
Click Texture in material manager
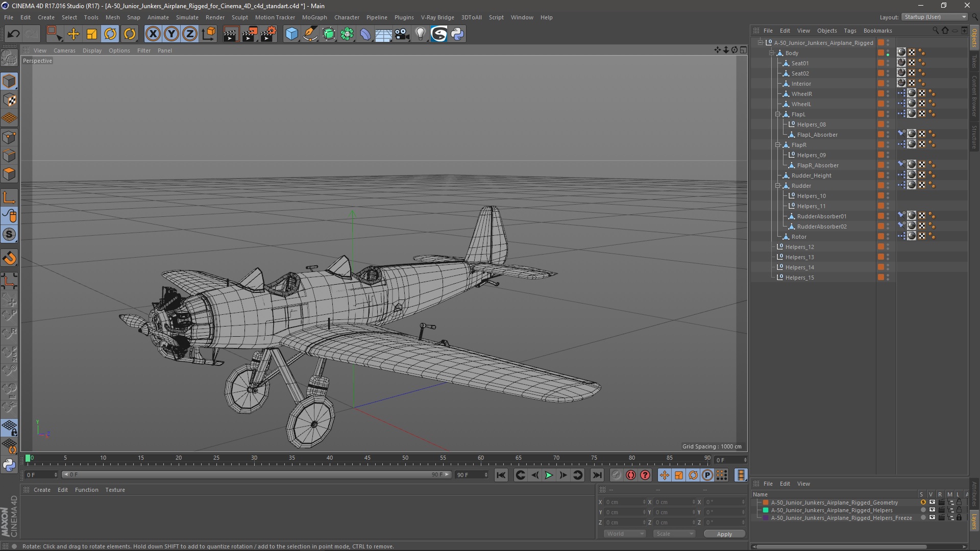[x=115, y=490]
